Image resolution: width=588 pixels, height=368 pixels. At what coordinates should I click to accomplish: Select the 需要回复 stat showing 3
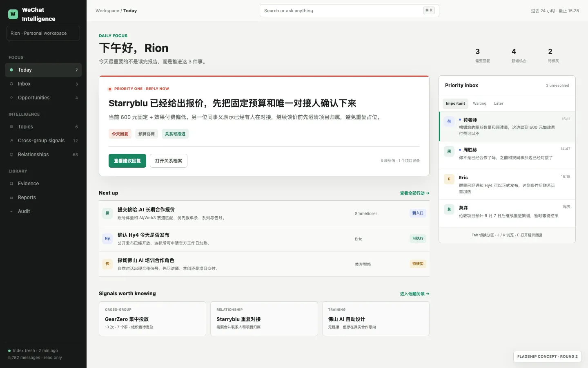tap(482, 56)
